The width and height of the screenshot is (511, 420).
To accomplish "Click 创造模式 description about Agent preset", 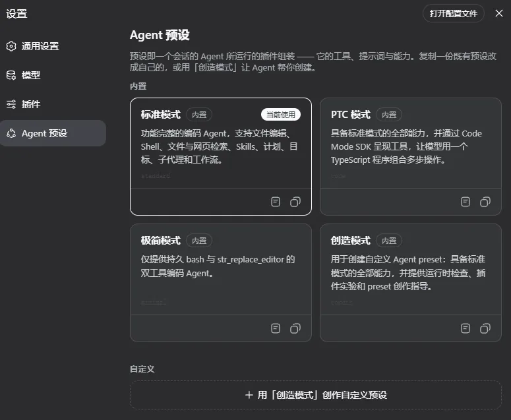I will tap(408, 273).
